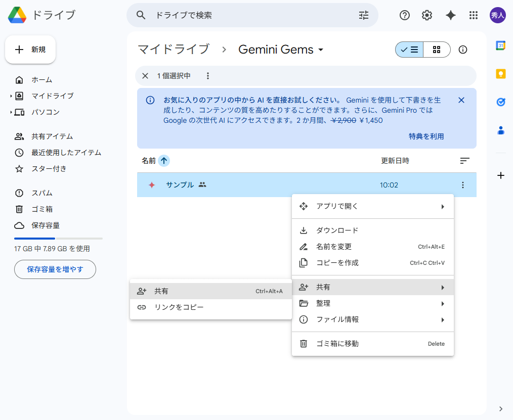Open Drive settings via the gear icon
This screenshot has height=420, width=513.
[x=426, y=15]
